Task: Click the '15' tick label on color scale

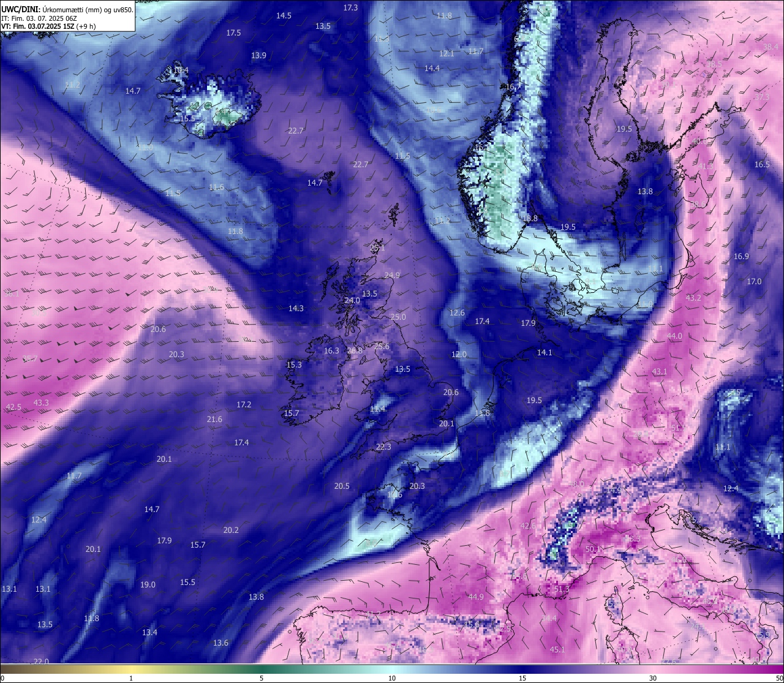Action: 522,678
